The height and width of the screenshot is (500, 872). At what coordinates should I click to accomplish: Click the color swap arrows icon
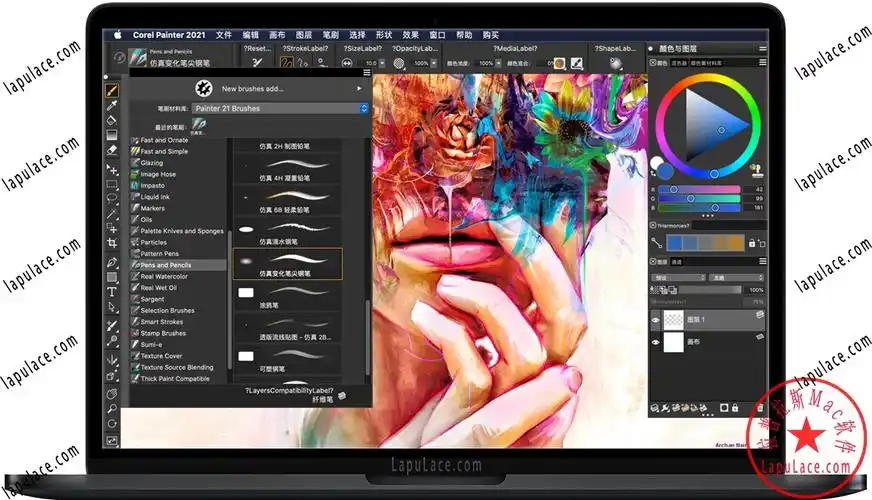point(653,174)
